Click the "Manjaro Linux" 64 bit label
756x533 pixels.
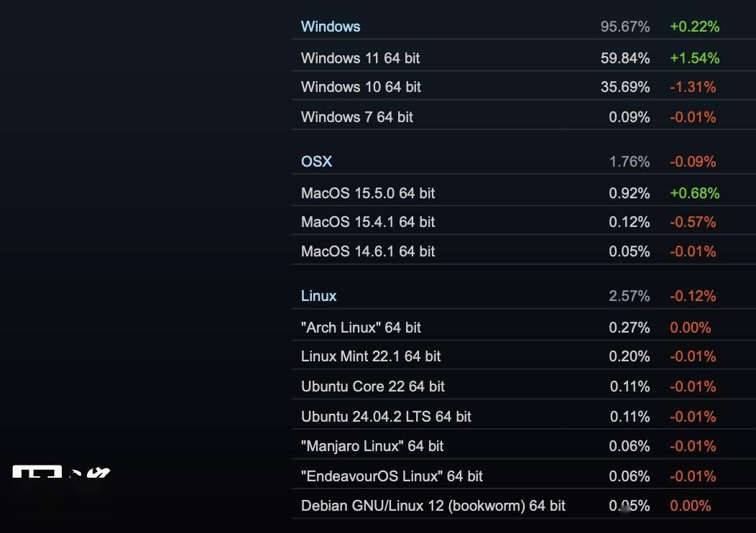click(372, 446)
